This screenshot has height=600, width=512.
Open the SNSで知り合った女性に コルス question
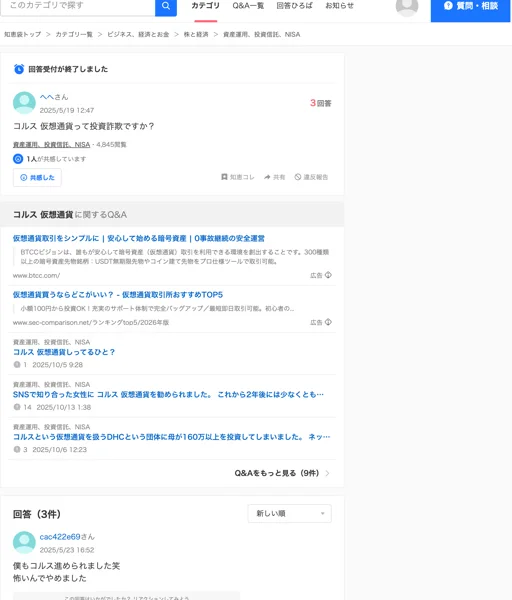pos(168,395)
